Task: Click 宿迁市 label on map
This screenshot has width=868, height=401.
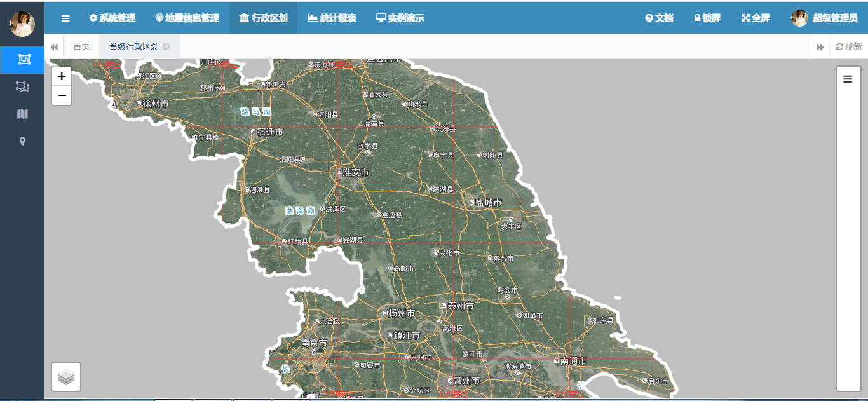Action: pos(270,132)
